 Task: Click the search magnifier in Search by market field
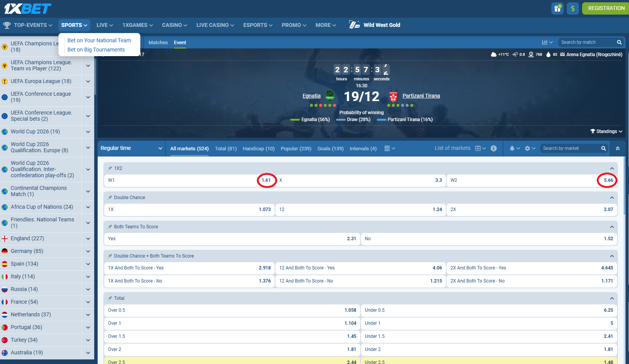[x=603, y=148]
